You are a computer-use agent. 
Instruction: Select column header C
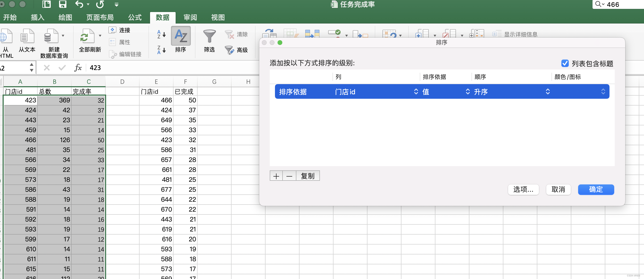(89, 82)
